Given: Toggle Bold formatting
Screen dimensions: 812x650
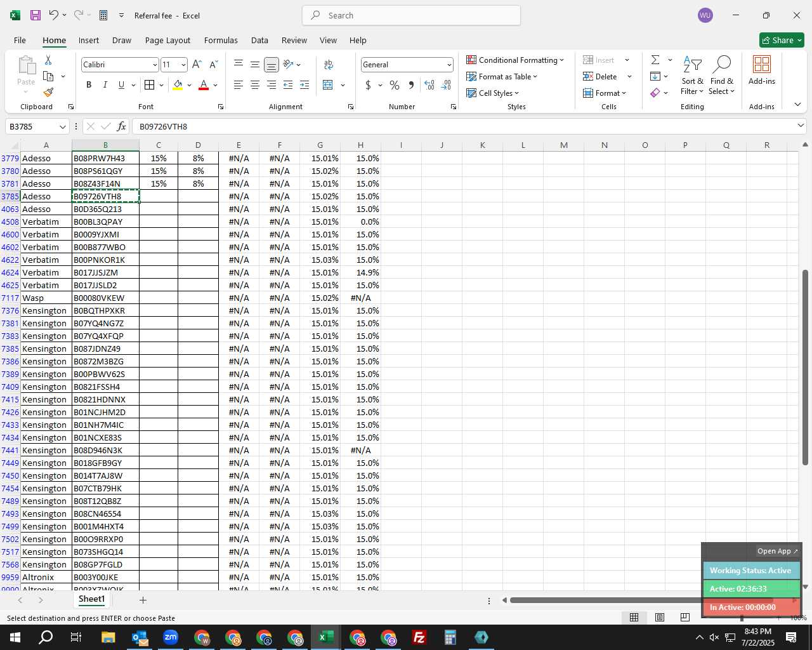Looking at the screenshot, I should (89, 84).
